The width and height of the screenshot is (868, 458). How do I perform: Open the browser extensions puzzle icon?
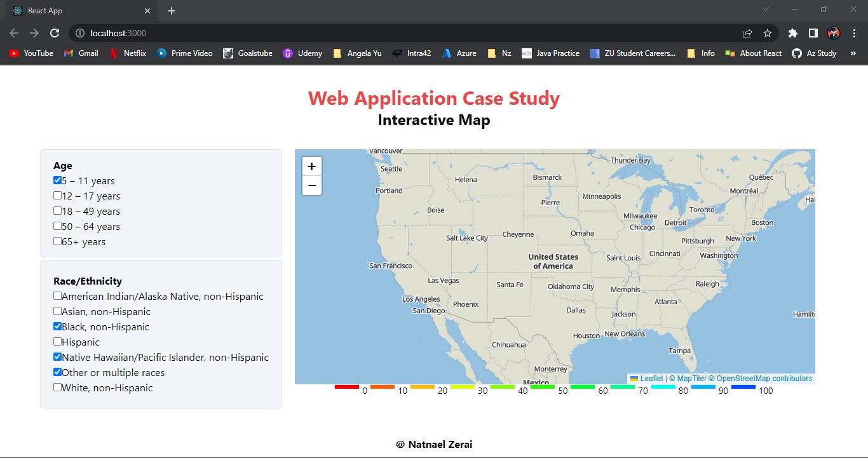(x=792, y=33)
